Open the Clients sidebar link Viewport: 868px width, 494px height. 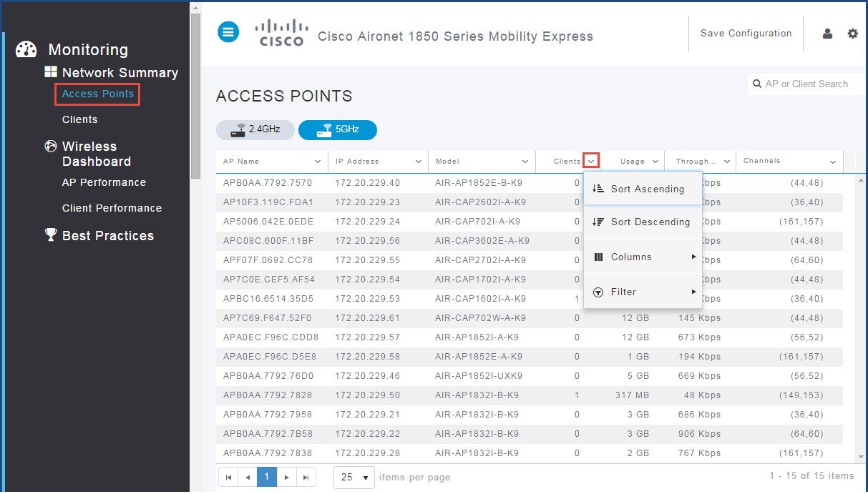coord(79,119)
